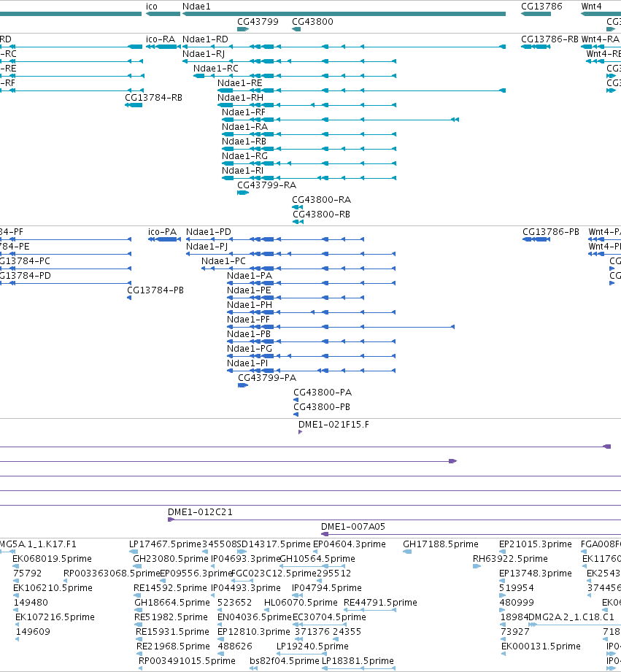621x672 pixels.
Task: Open EST EK107216.5prime
Action: (55, 617)
